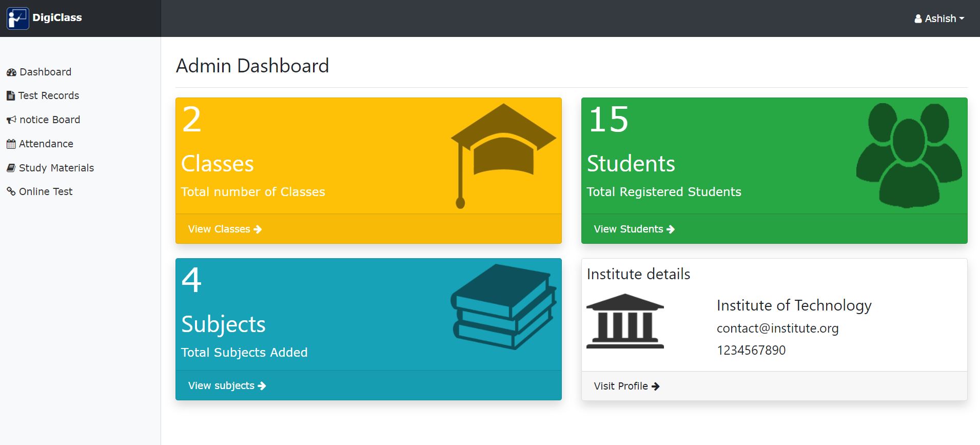Click the contact@institute.org email text
The width and height of the screenshot is (980, 445).
(x=777, y=328)
